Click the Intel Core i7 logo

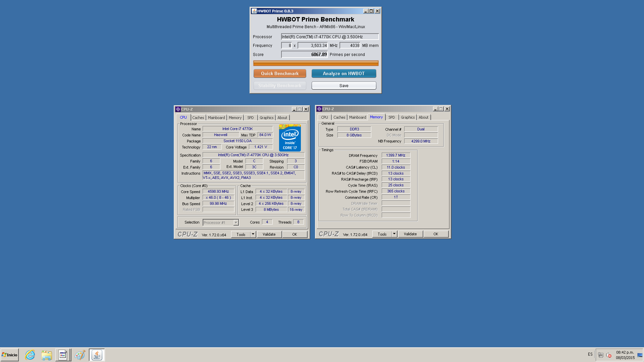click(290, 138)
